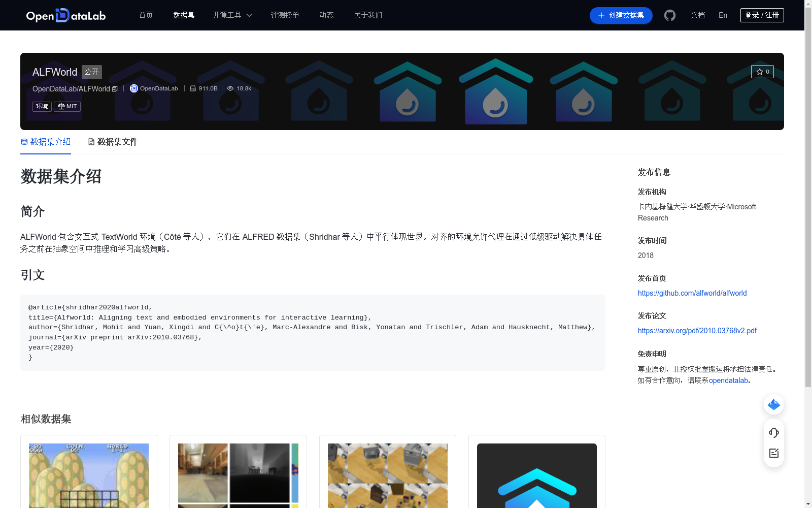The image size is (812, 508).
Task: Click the eye icon showing 18.8k views
Action: point(230,88)
